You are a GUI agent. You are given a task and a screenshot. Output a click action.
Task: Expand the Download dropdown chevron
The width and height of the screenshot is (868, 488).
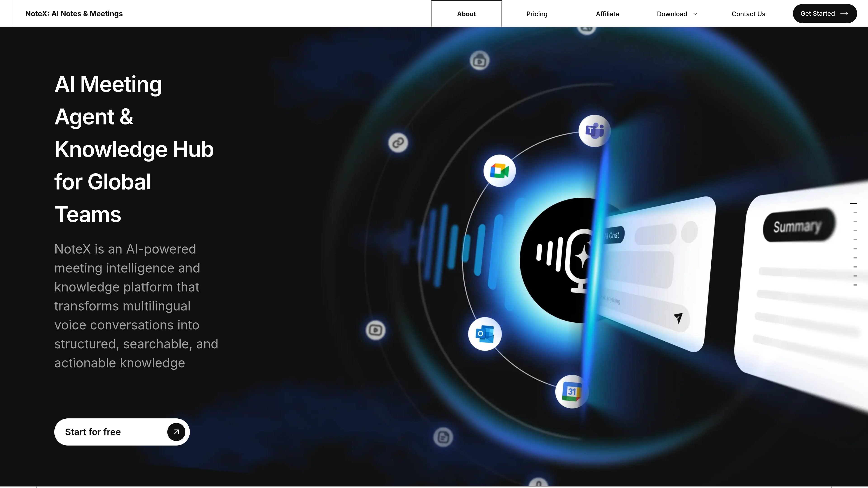click(x=695, y=14)
